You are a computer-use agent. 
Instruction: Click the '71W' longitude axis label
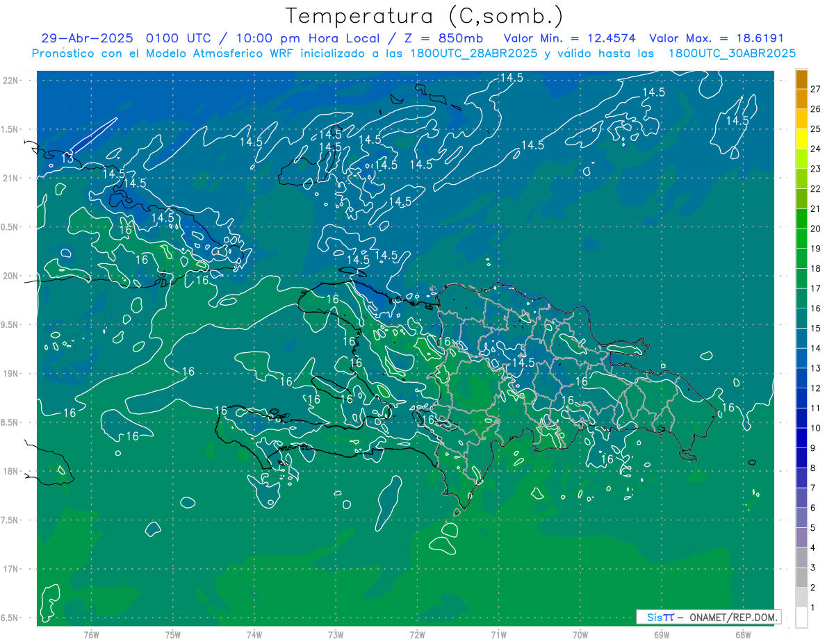click(498, 635)
